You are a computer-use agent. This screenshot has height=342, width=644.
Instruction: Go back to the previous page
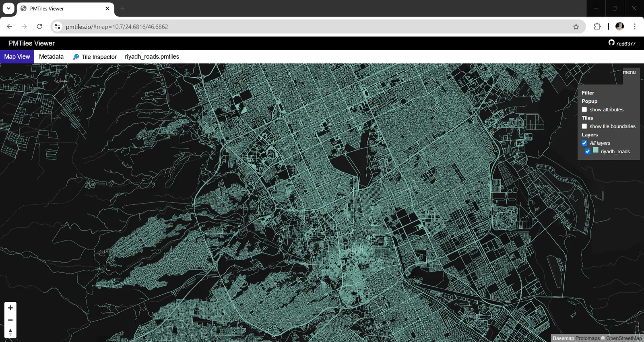point(9,27)
